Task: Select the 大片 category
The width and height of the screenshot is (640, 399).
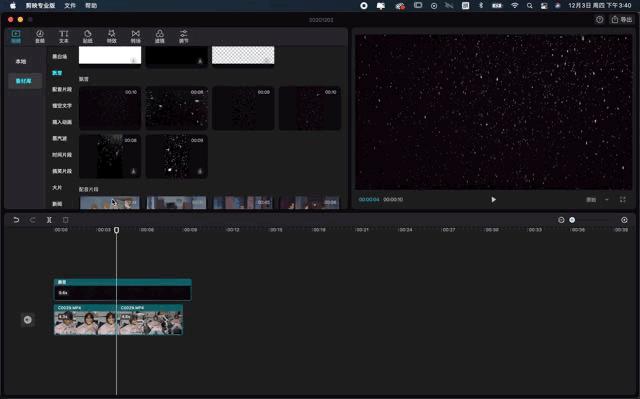Action: 57,187
